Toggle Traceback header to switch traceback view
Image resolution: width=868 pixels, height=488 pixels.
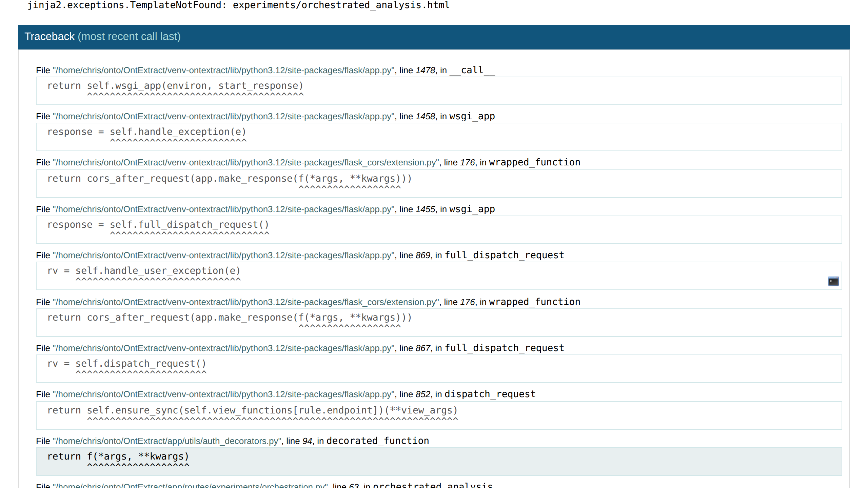50,37
